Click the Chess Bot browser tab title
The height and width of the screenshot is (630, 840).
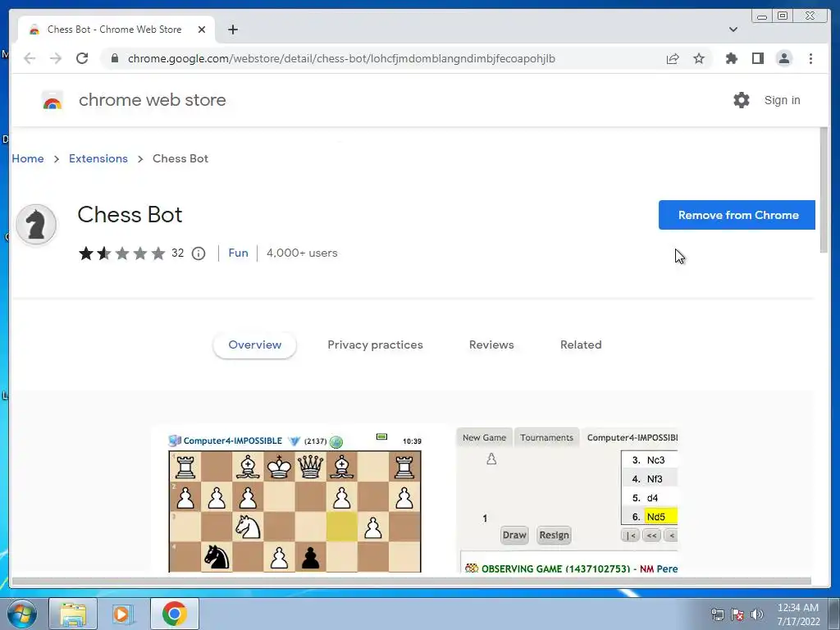point(114,30)
